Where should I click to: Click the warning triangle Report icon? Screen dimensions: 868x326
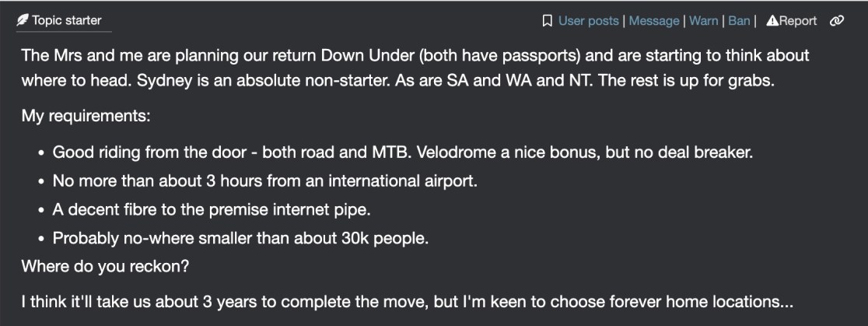point(772,21)
